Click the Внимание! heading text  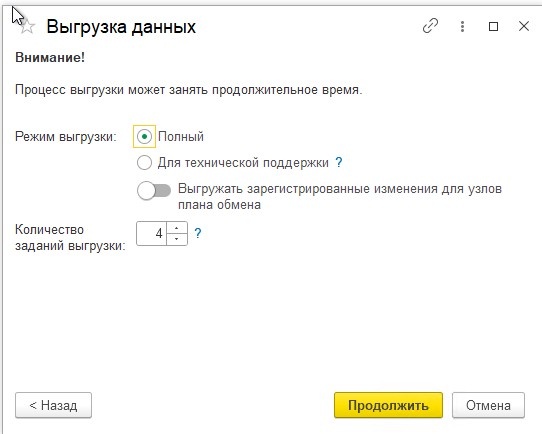coord(50,57)
